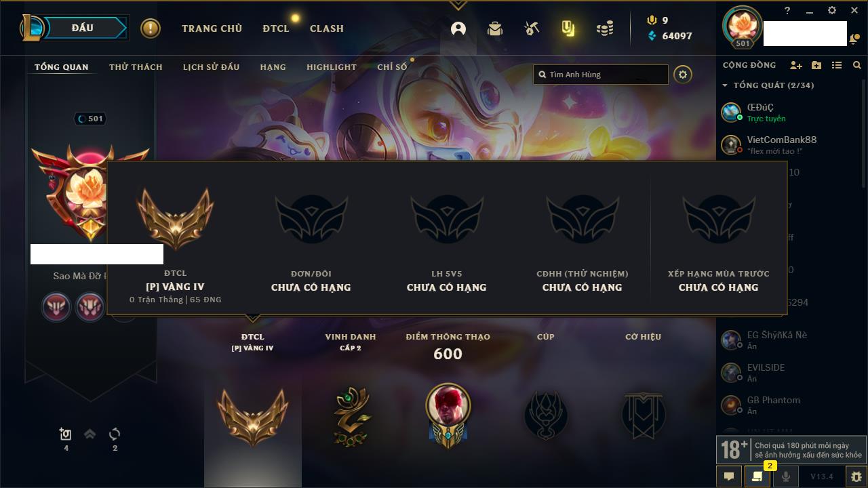The width and height of the screenshot is (868, 488).
Task: Go to the THỬ THÁCH tab
Action: pos(136,67)
